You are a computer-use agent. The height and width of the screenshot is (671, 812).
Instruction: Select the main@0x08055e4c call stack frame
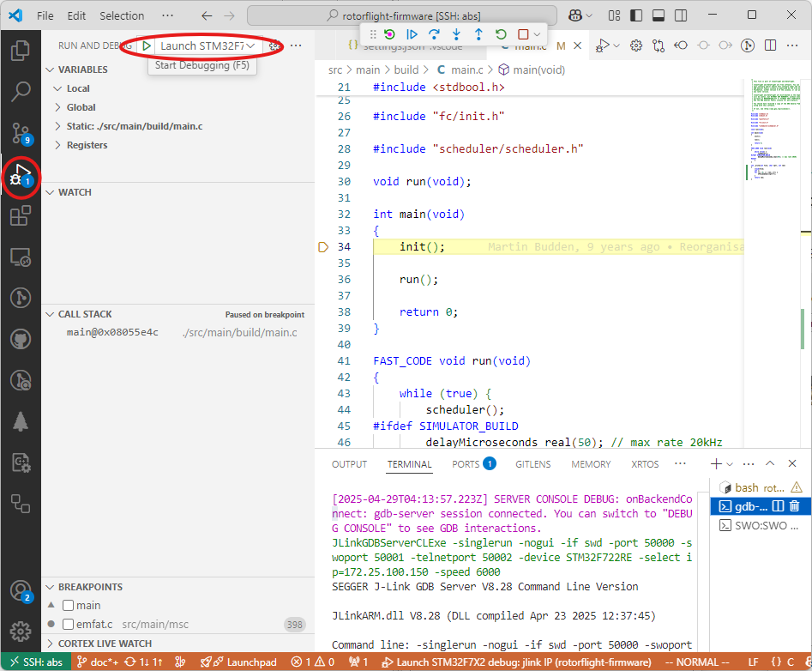(177, 332)
